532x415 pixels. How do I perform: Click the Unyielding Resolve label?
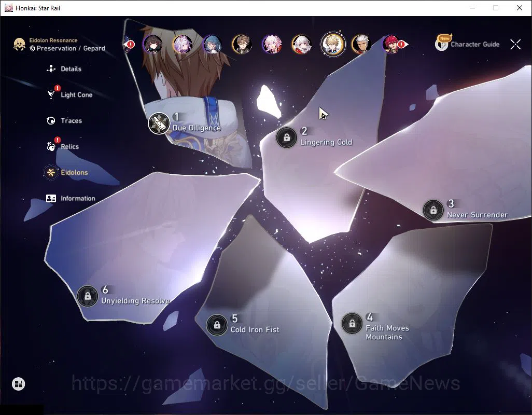136,301
